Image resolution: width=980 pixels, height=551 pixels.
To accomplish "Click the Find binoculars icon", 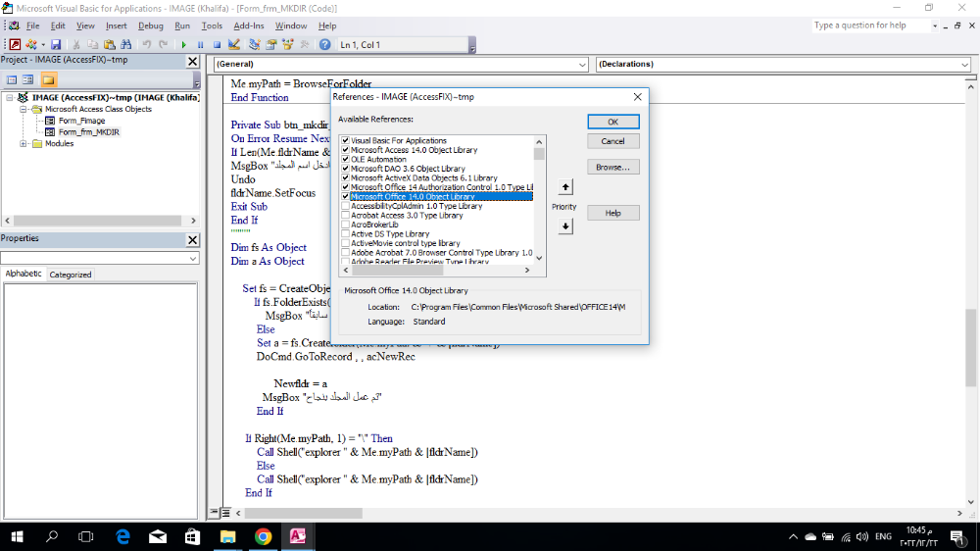I will tap(126, 44).
